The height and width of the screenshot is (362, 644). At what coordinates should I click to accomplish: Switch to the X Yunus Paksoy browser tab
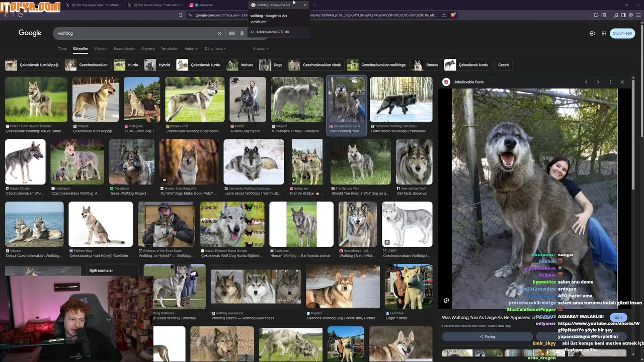[155, 5]
